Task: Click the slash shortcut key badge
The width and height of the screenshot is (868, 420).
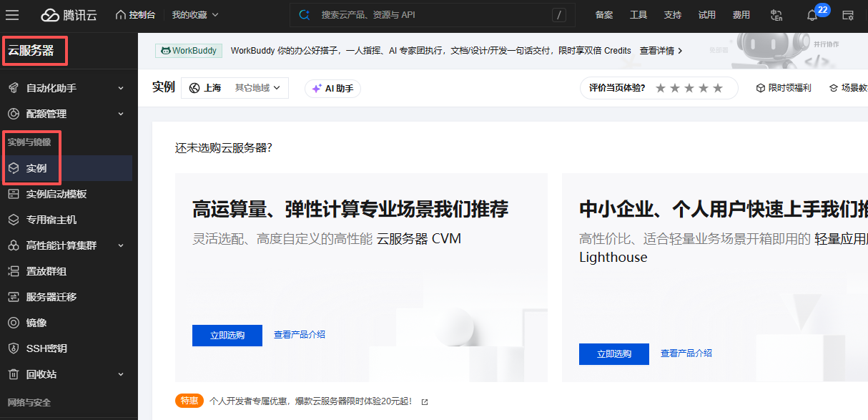Action: pos(559,15)
